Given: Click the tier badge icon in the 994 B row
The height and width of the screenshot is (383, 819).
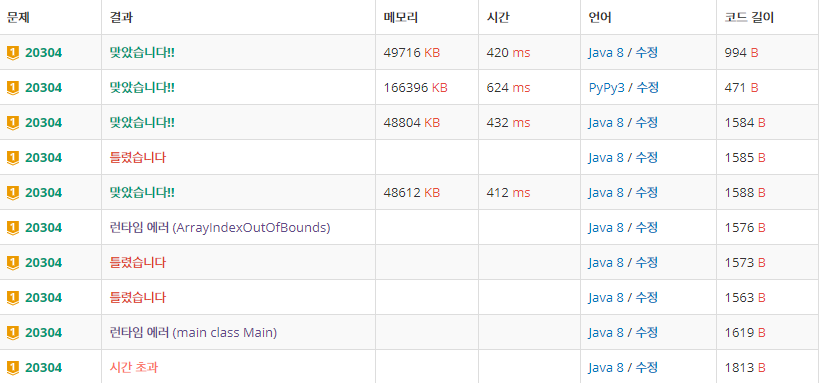Looking at the screenshot, I should (13, 52).
